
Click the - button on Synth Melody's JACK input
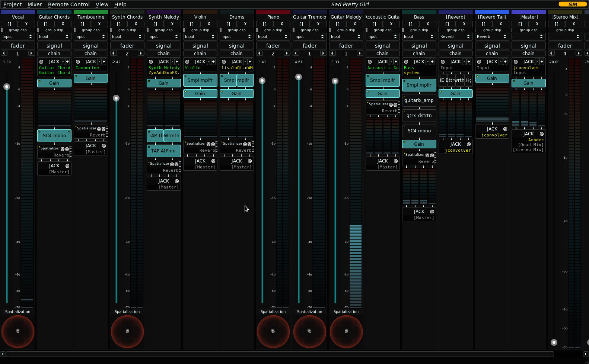point(172,62)
